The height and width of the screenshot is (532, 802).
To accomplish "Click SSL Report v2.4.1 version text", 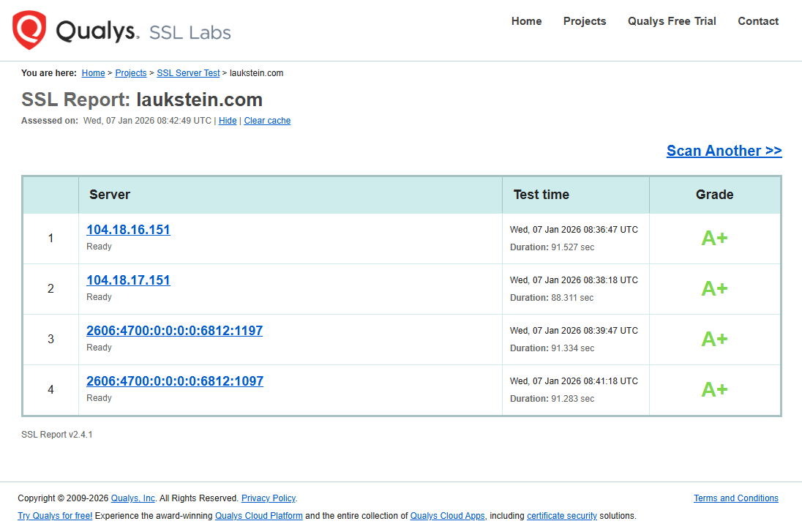I will click(57, 434).
